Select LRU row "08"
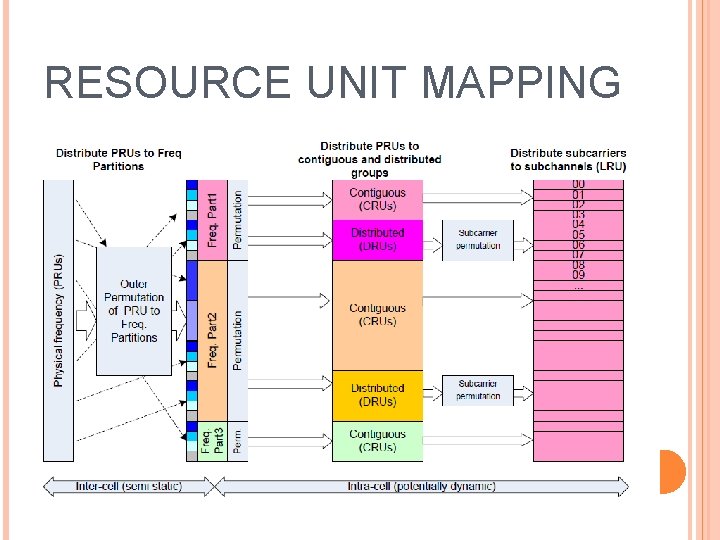The width and height of the screenshot is (720, 540). pyautogui.click(x=578, y=265)
